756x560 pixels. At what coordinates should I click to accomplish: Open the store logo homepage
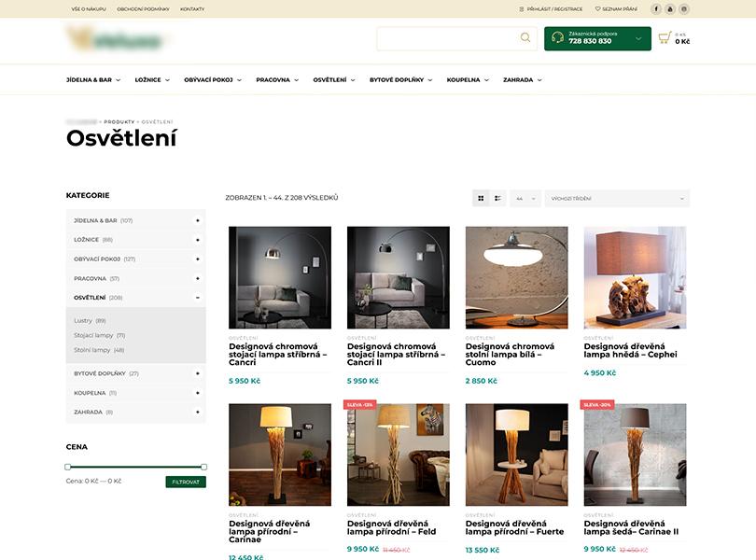click(x=118, y=39)
